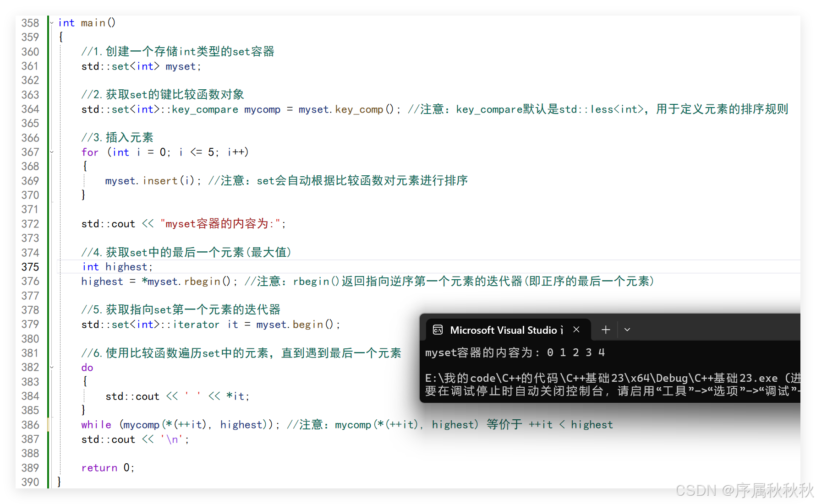Click 'std::set<int> myset;' code line
This screenshot has height=504, width=816.
point(141,66)
